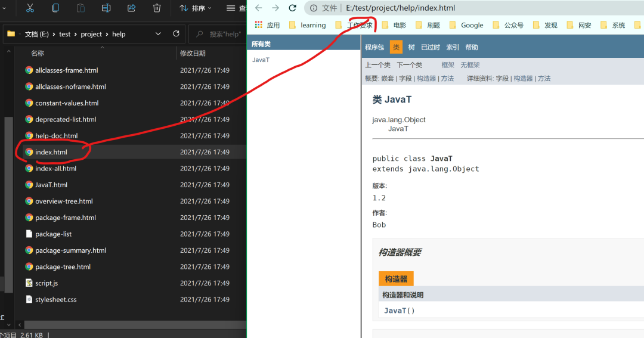This screenshot has height=338, width=644.
Task: Click the Delete trash can icon
Action: click(157, 8)
